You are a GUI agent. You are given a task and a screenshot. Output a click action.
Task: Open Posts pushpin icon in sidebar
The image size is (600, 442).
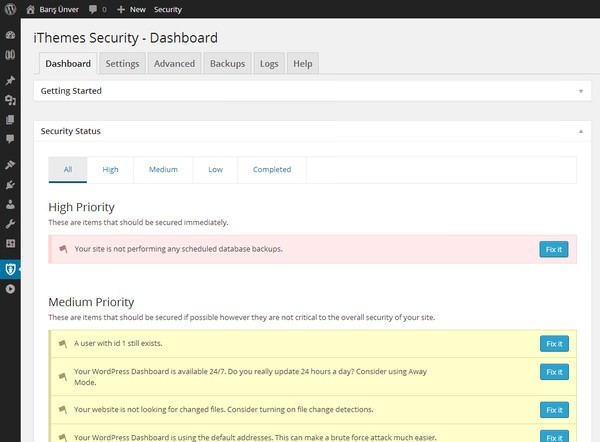[x=10, y=80]
